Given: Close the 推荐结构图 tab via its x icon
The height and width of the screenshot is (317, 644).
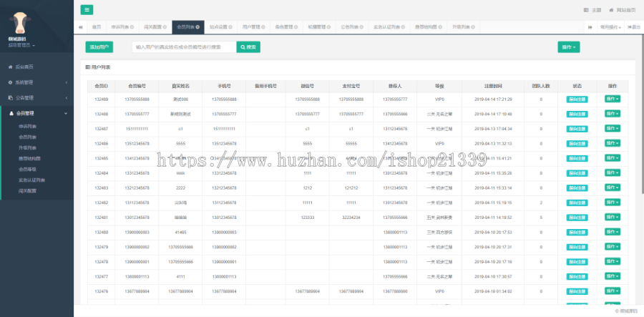Looking at the screenshot, I should [440, 27].
